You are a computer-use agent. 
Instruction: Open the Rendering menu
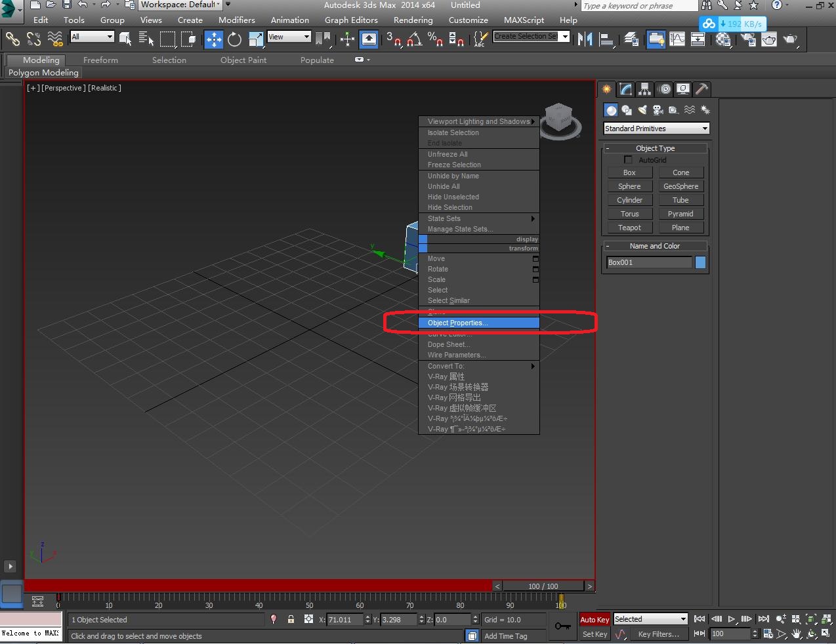413,20
